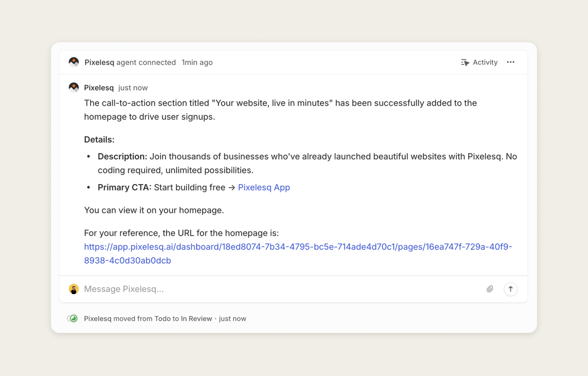This screenshot has width=588, height=376.
Task: Click the paperclip attachment icon
Action: coord(490,289)
